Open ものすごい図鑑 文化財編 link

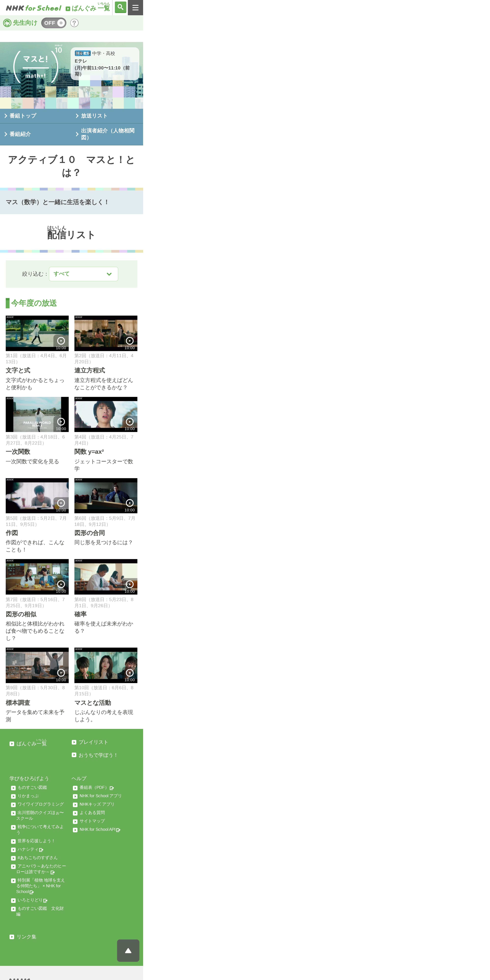pos(38,911)
